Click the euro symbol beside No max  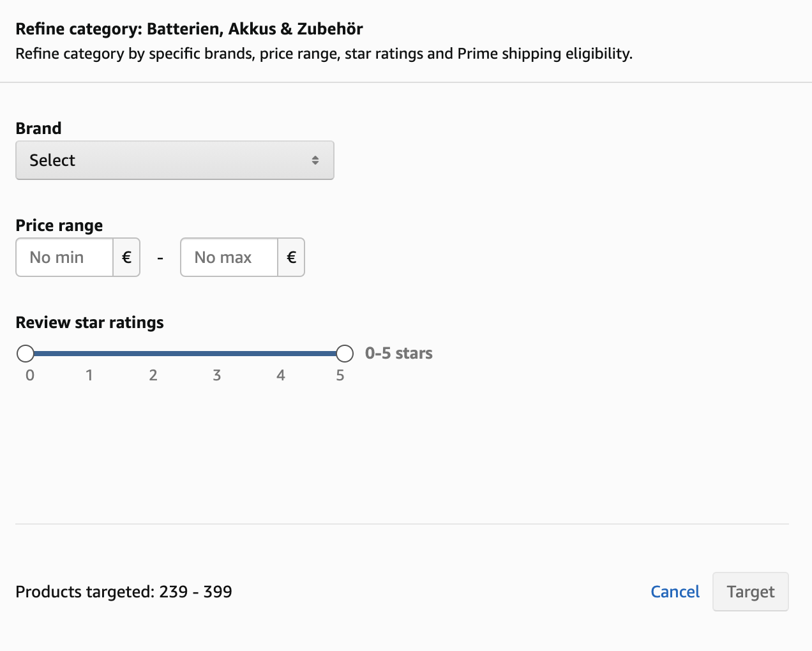[291, 257]
